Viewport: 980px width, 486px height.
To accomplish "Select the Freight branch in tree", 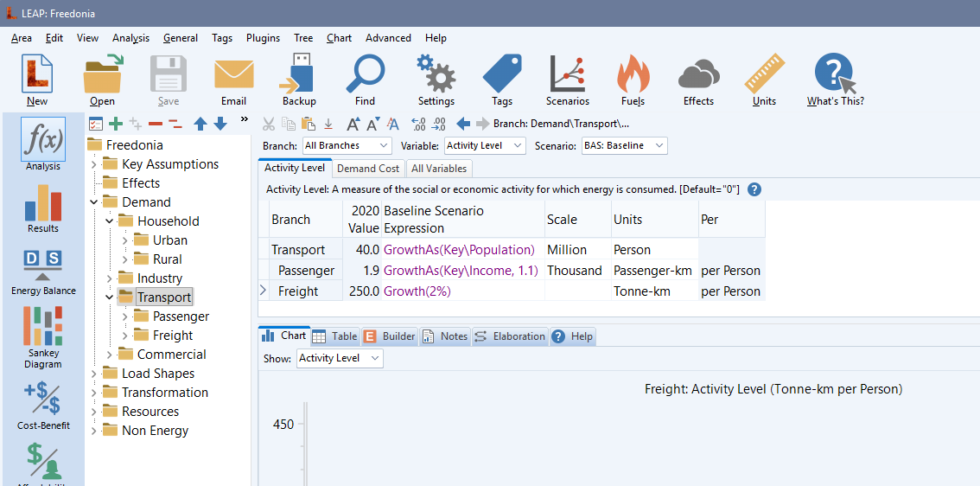I will (x=173, y=336).
